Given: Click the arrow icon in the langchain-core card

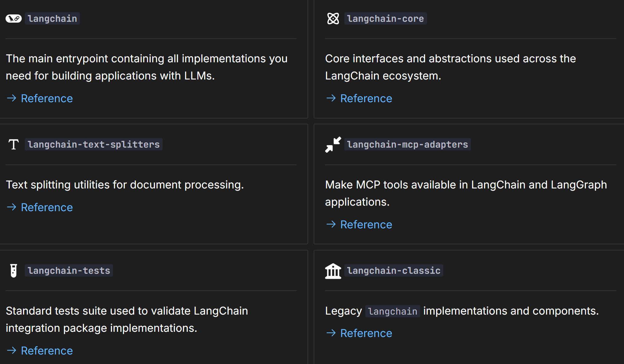Looking at the screenshot, I should 331,98.
